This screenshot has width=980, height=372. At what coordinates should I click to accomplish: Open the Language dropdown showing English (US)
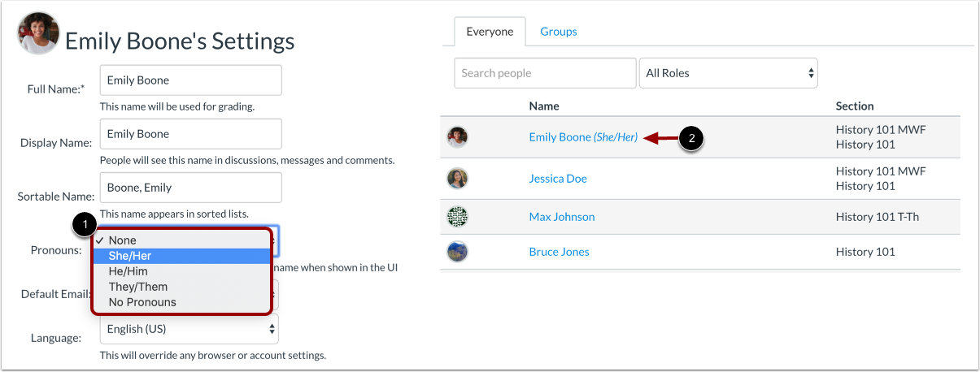(x=189, y=329)
